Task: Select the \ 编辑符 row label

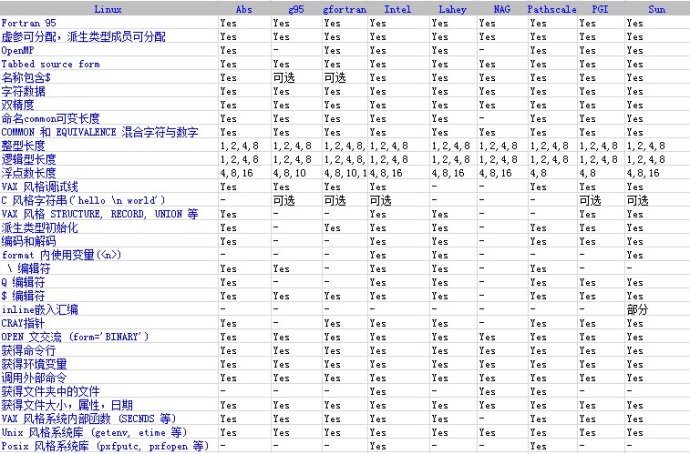Action: click(x=29, y=268)
